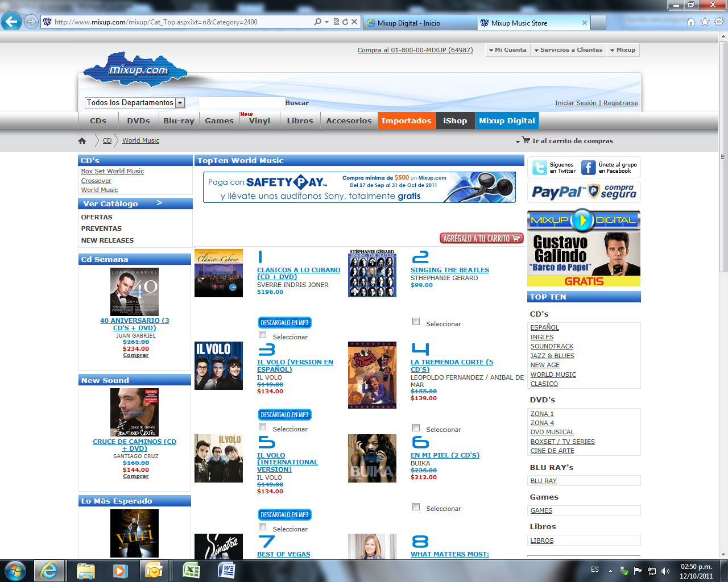Open the Twitter follow icon

point(539,168)
